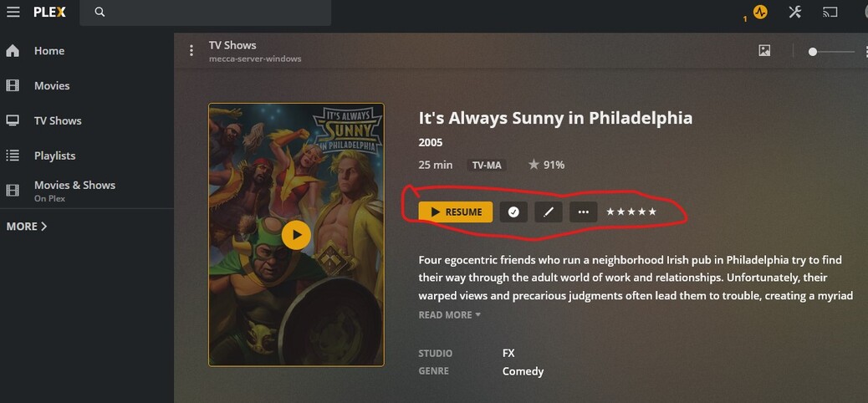Click the edit pencil button
The height and width of the screenshot is (403, 868).
548,212
